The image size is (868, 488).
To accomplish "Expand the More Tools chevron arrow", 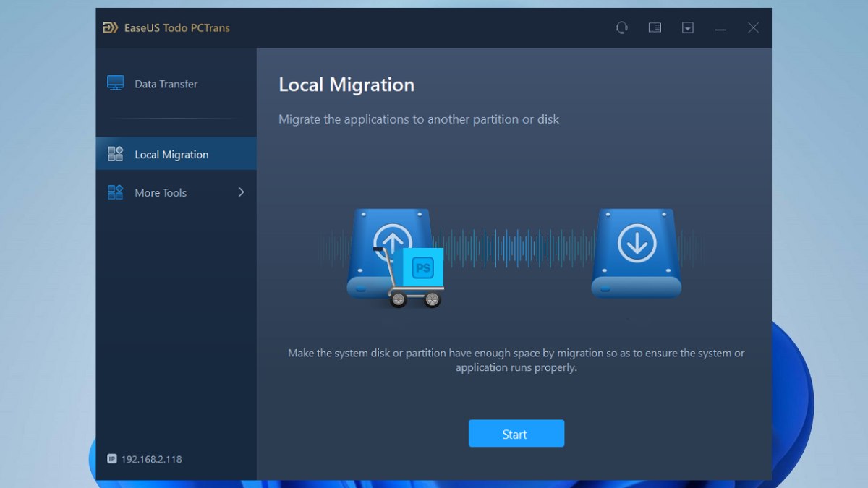I will 241,192.
